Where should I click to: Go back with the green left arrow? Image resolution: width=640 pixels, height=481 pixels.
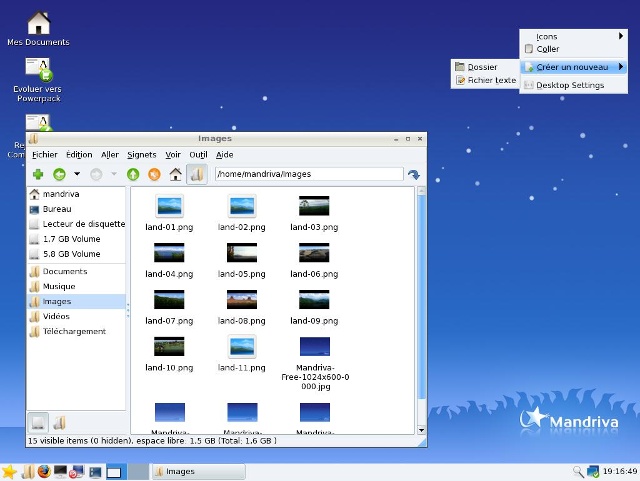point(60,174)
